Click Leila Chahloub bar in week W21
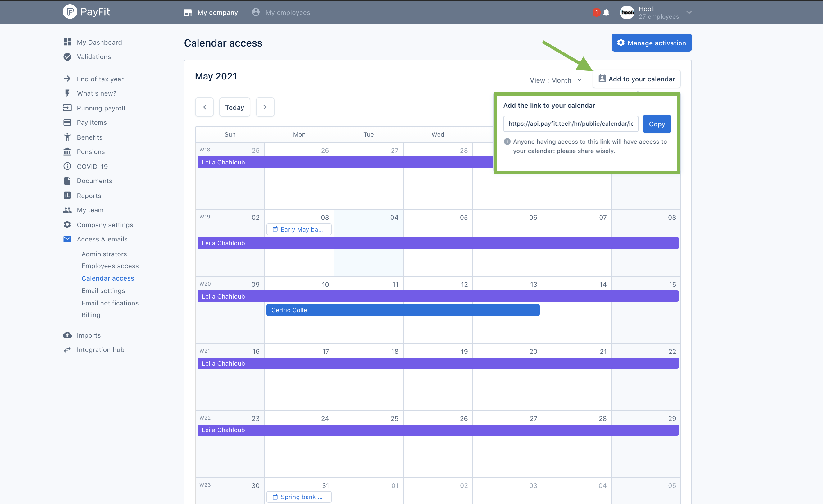823x504 pixels. [x=438, y=363]
